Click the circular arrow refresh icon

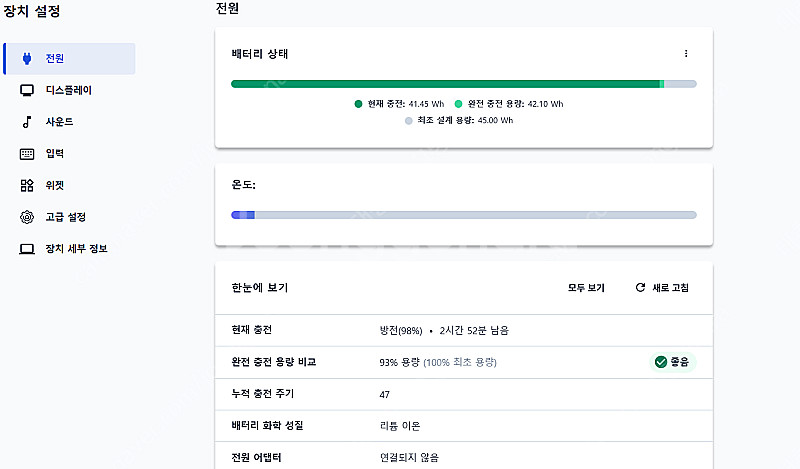tap(640, 288)
